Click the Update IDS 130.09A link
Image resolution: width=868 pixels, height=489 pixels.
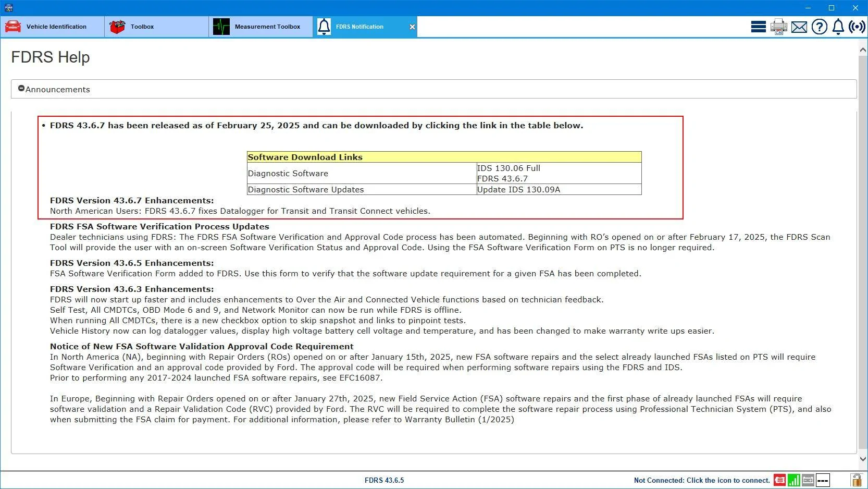click(x=518, y=190)
